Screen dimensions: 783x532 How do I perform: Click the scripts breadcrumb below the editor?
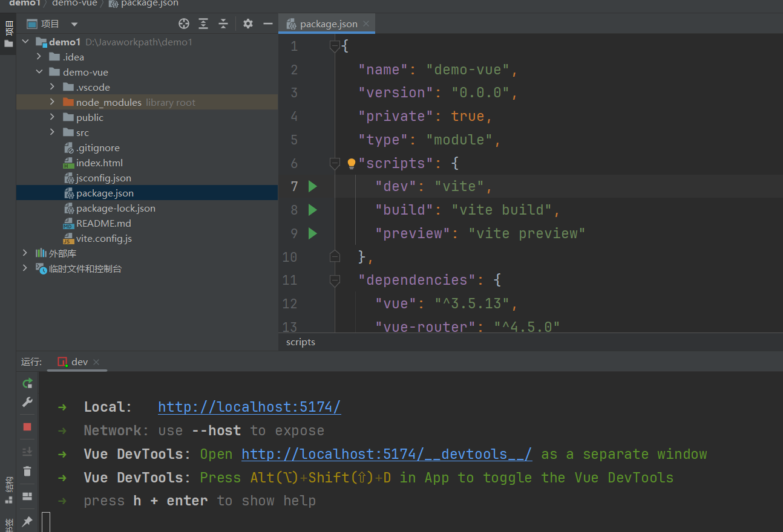pyautogui.click(x=300, y=342)
